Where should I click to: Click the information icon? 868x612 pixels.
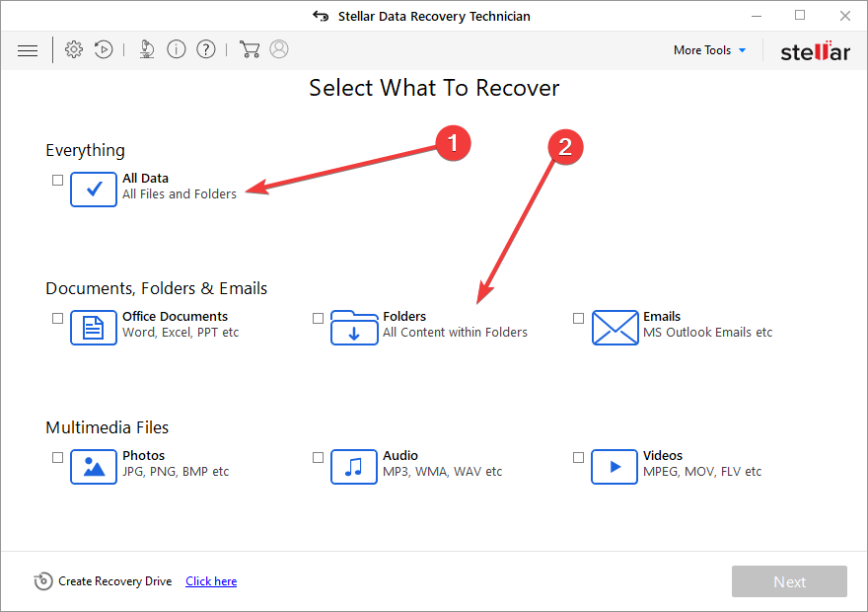[176, 49]
